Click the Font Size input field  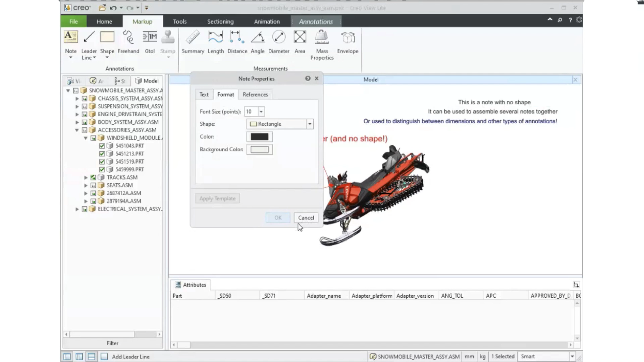[251, 112]
